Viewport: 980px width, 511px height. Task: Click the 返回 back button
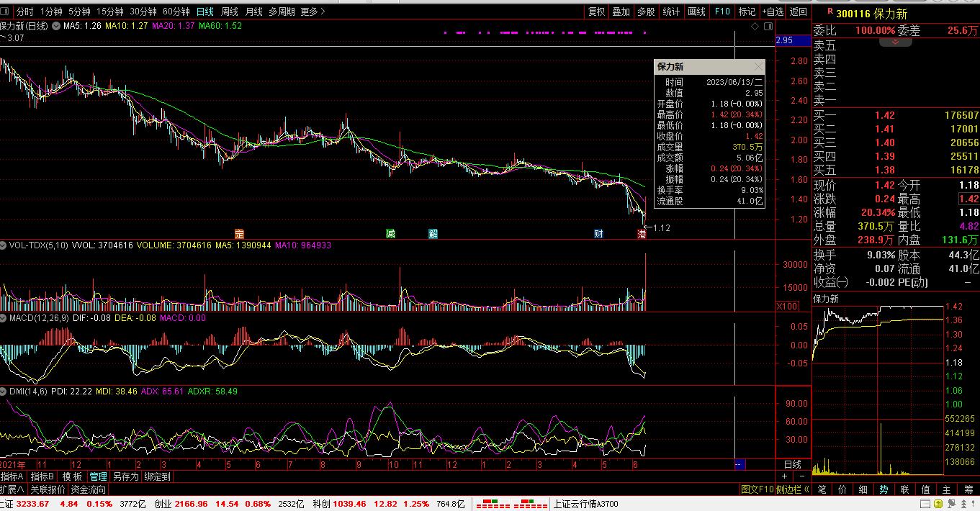(798, 12)
